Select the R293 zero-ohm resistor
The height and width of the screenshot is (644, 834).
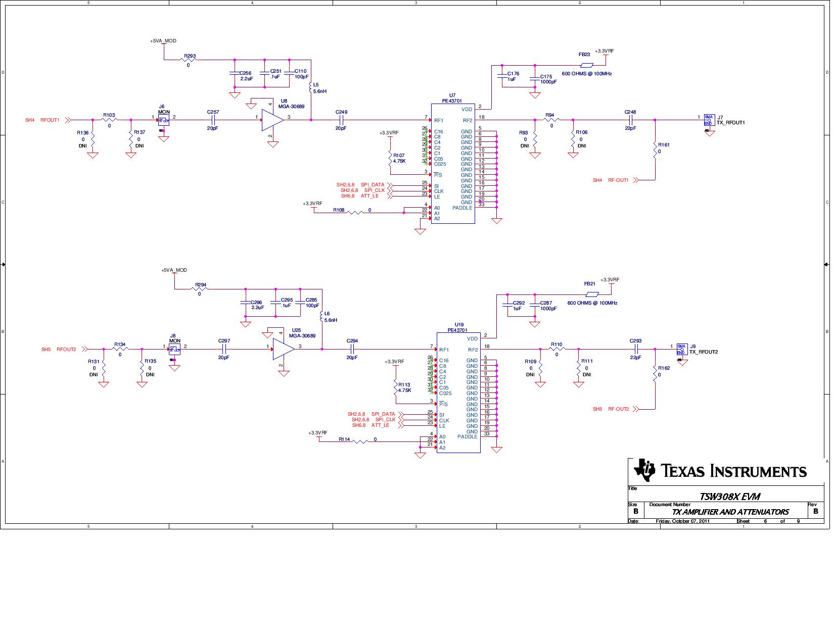pyautogui.click(x=188, y=60)
